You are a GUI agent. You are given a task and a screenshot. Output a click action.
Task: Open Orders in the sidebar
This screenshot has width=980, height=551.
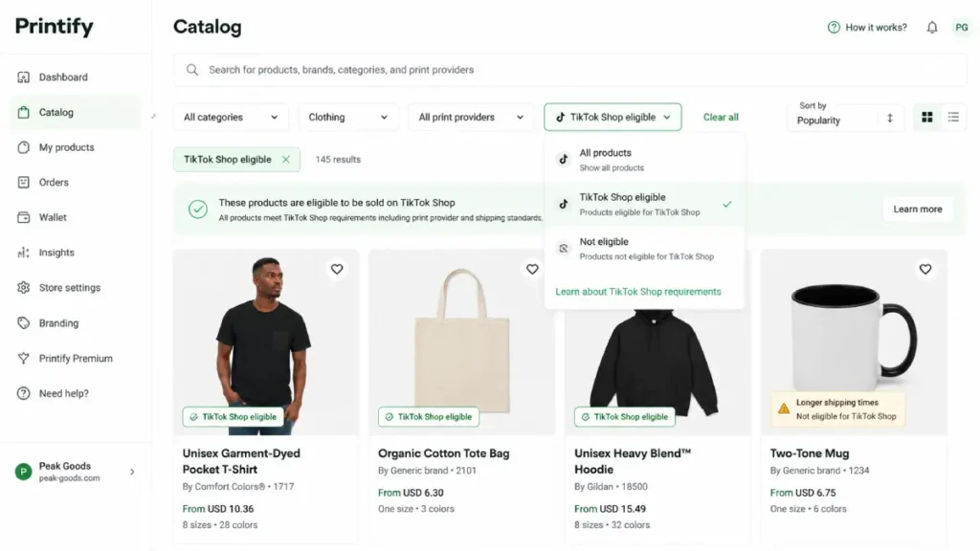(76, 183)
